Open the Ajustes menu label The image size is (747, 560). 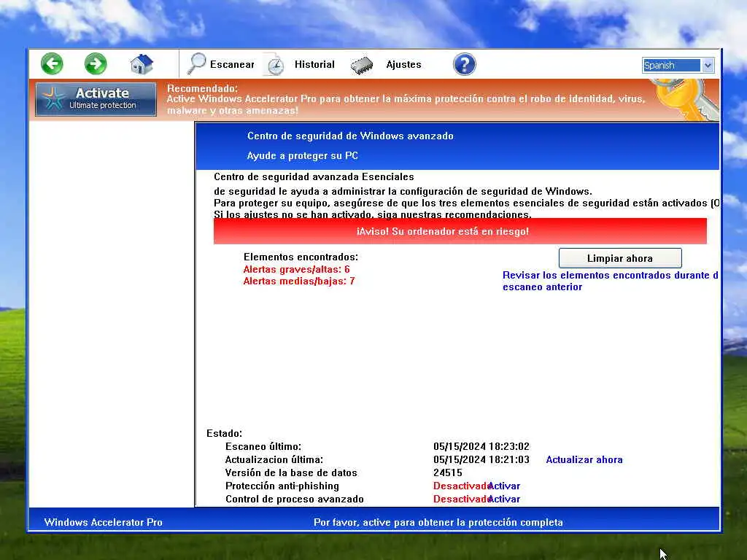(403, 64)
